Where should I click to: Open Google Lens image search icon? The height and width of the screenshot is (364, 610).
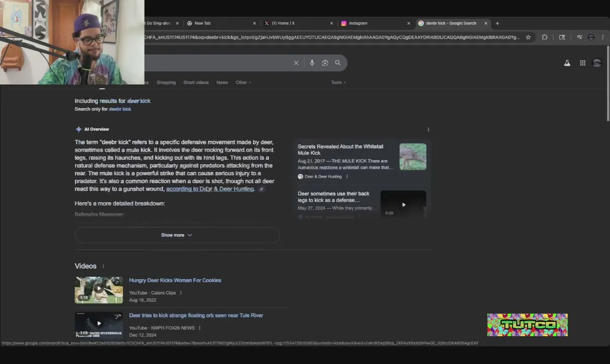coord(325,63)
